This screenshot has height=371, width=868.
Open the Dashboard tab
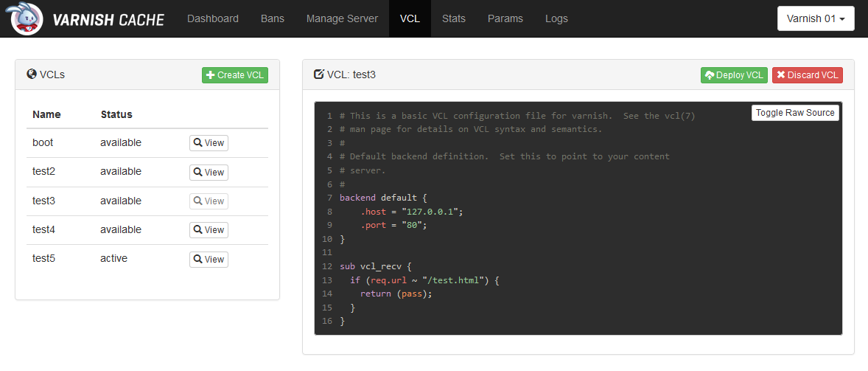[x=213, y=19]
